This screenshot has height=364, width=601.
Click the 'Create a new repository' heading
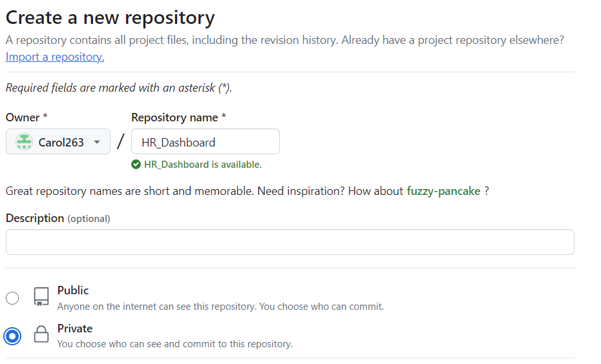point(111,18)
